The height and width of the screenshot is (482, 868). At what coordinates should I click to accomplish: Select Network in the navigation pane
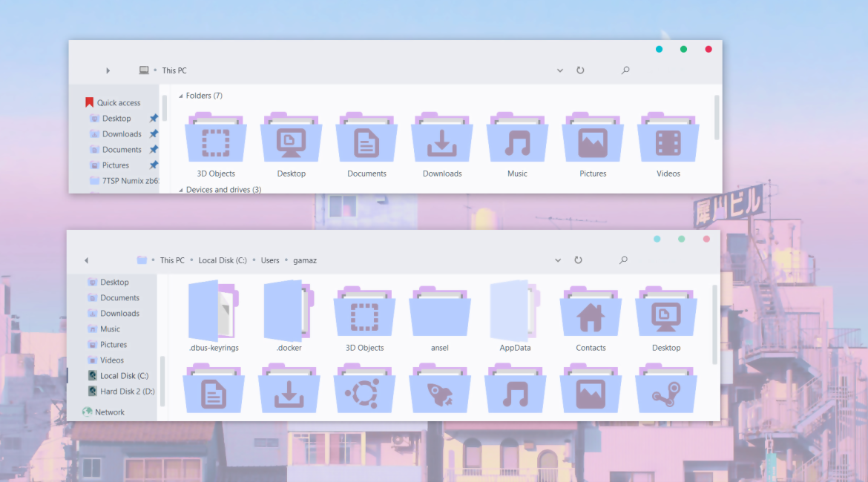(109, 412)
